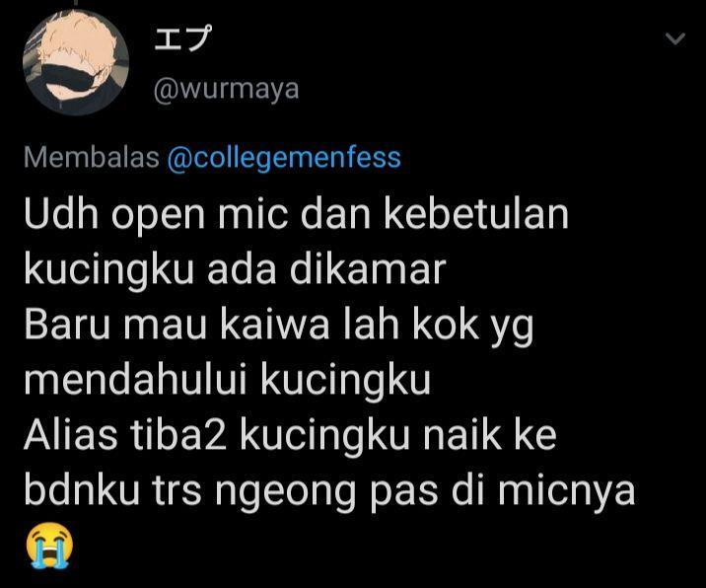
Task: Click the line Baru mau kaiwa lah kok yg
Action: (279, 327)
